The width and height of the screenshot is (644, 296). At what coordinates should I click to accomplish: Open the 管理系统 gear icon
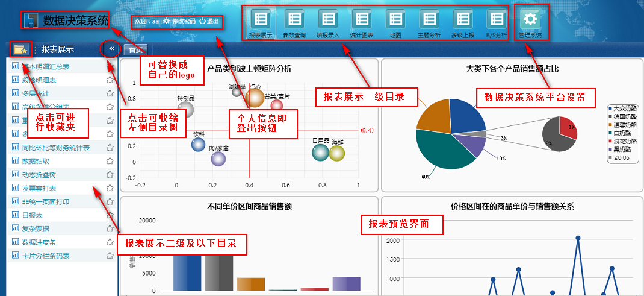531,19
